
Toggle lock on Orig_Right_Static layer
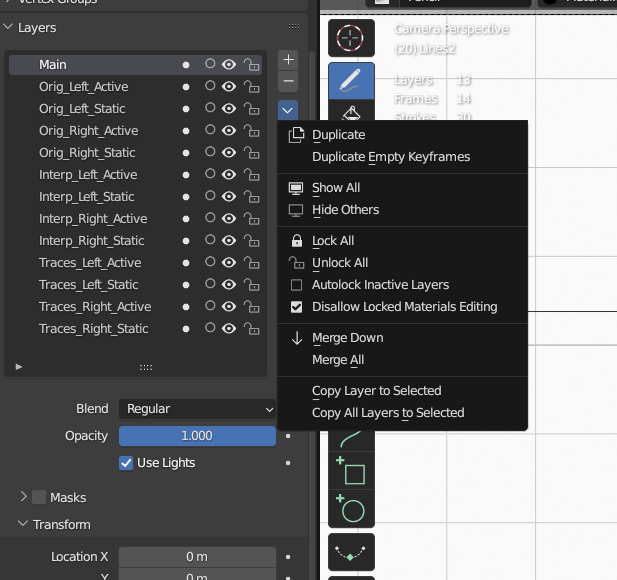tap(251, 153)
